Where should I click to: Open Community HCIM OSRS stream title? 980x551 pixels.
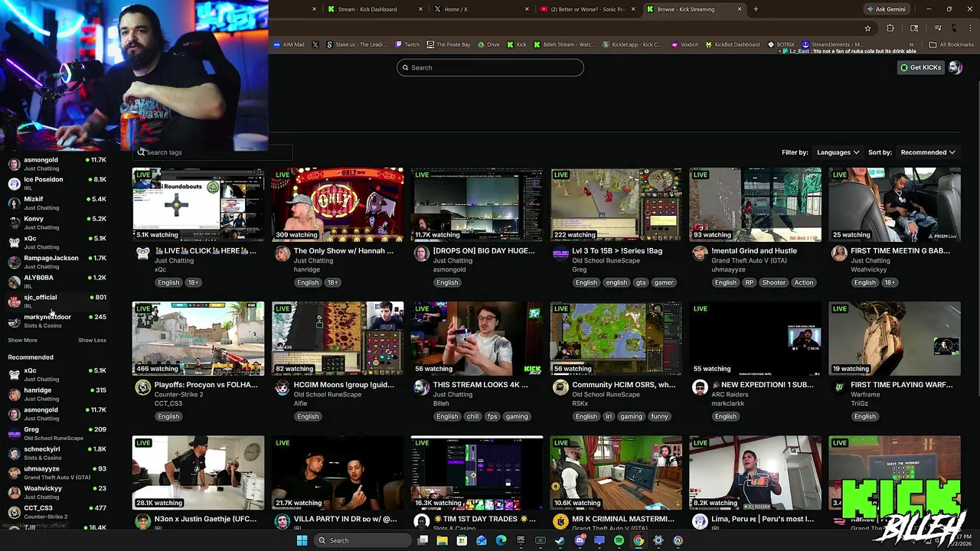[623, 385]
